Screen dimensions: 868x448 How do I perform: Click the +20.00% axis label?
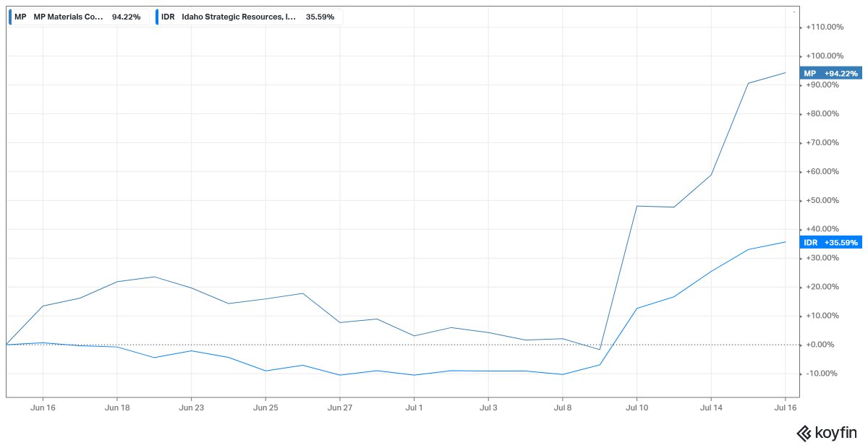[822, 287]
